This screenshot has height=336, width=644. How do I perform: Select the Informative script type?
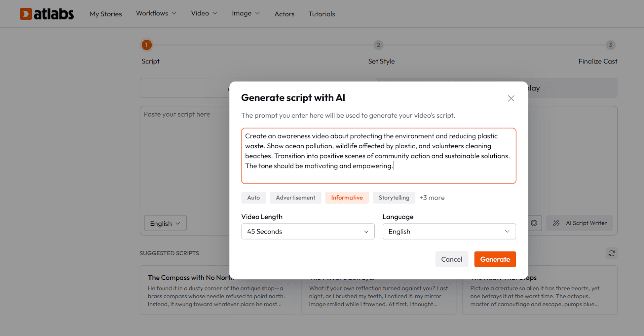point(347,198)
